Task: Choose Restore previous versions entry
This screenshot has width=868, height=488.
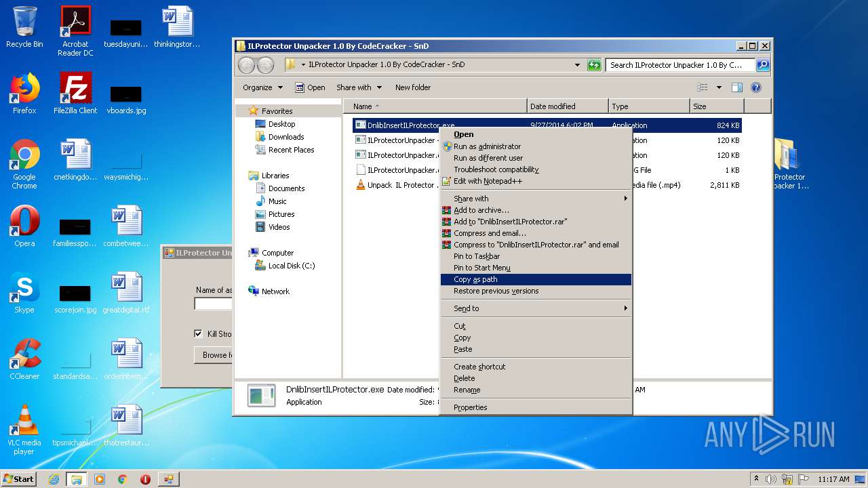Action: [536, 291]
